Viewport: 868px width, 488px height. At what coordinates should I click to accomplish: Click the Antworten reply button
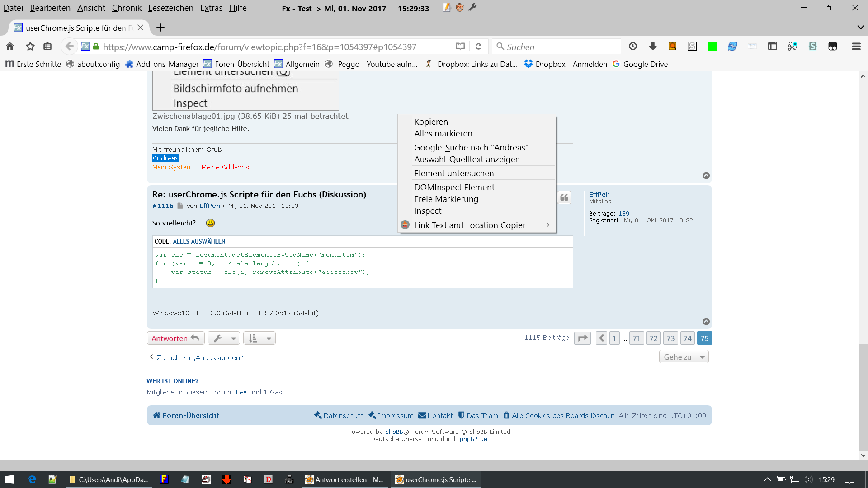pyautogui.click(x=175, y=338)
